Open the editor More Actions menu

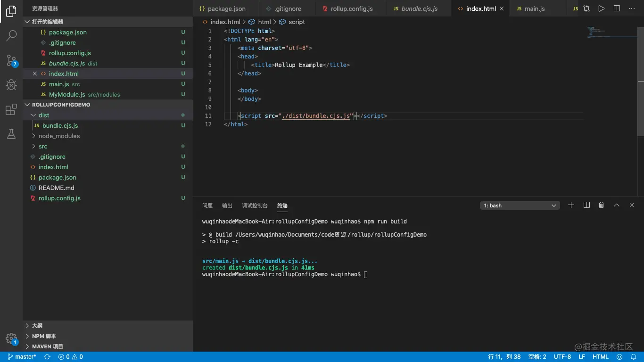point(632,8)
